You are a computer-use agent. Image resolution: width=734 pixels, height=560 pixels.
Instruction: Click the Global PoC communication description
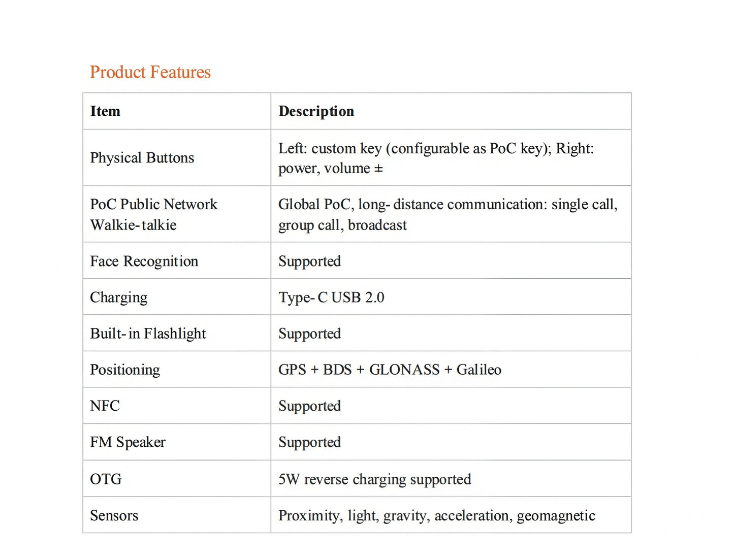448,214
